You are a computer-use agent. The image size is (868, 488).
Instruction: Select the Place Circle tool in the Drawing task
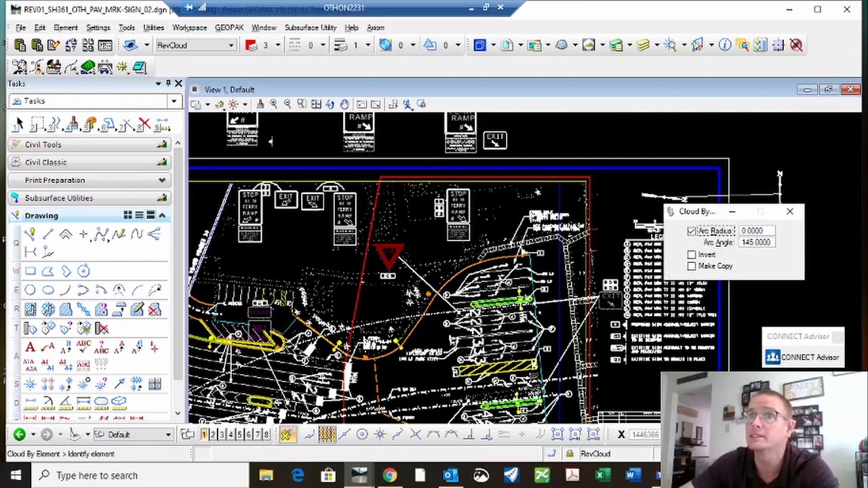[30, 290]
